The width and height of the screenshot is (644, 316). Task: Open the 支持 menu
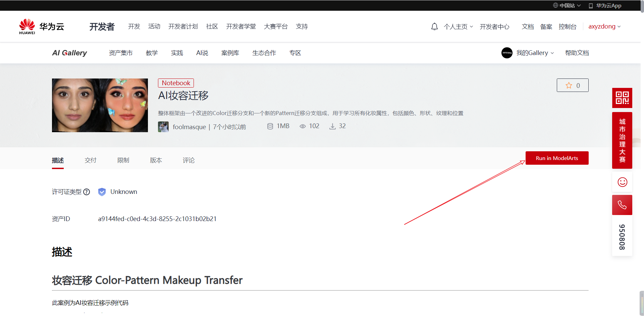[x=302, y=27]
